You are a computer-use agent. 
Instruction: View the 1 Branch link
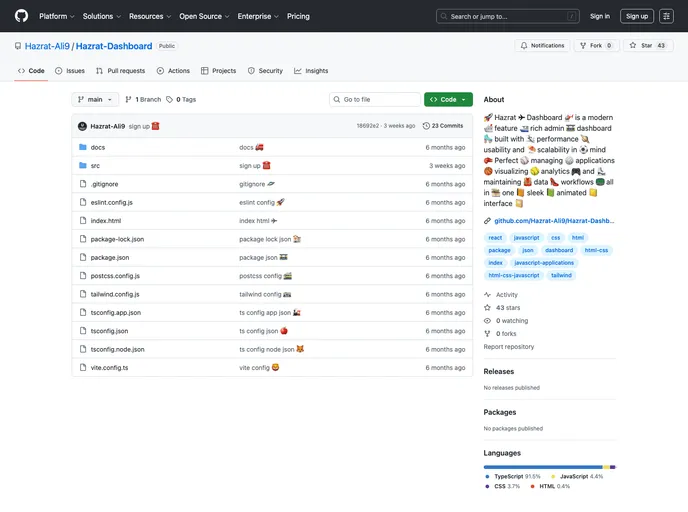pyautogui.click(x=143, y=100)
